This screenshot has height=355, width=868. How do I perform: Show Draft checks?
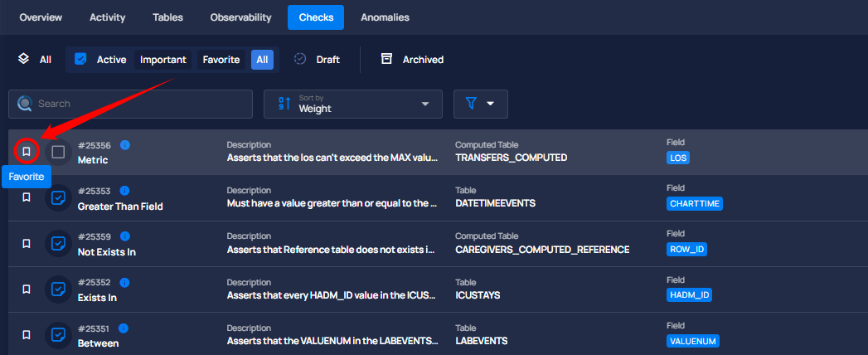pyautogui.click(x=328, y=59)
